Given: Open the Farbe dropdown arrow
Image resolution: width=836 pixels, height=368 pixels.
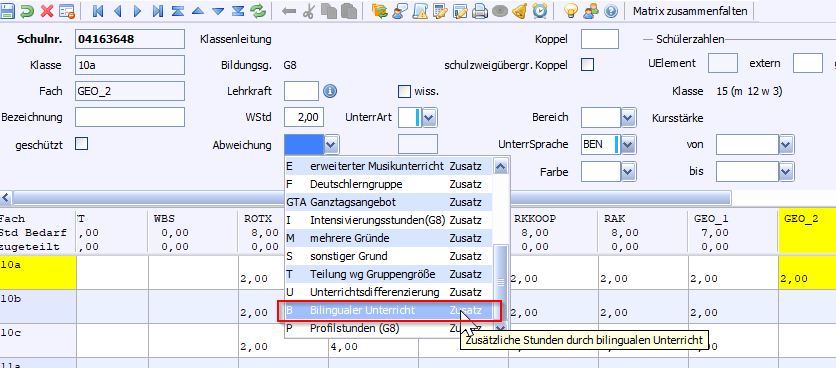Looking at the screenshot, I should pos(628,172).
